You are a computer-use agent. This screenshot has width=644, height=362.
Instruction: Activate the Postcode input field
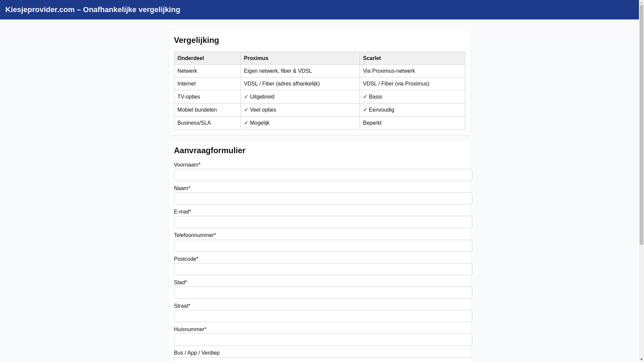pyautogui.click(x=323, y=269)
